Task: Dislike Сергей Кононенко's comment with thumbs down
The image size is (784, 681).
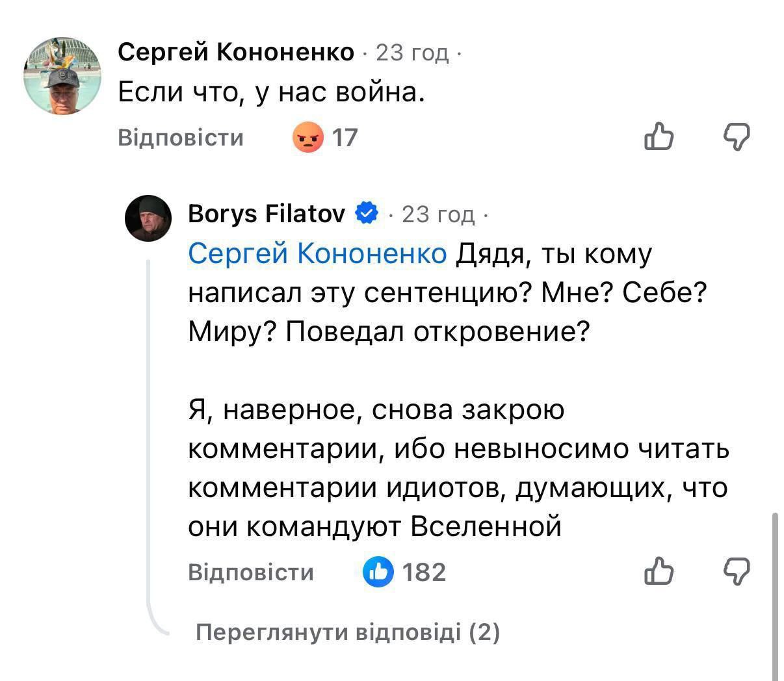Action: click(737, 136)
